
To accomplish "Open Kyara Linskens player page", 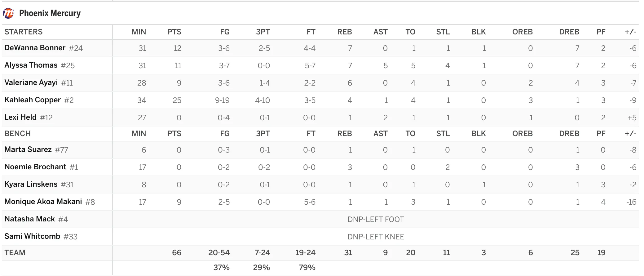I will click(31, 184).
